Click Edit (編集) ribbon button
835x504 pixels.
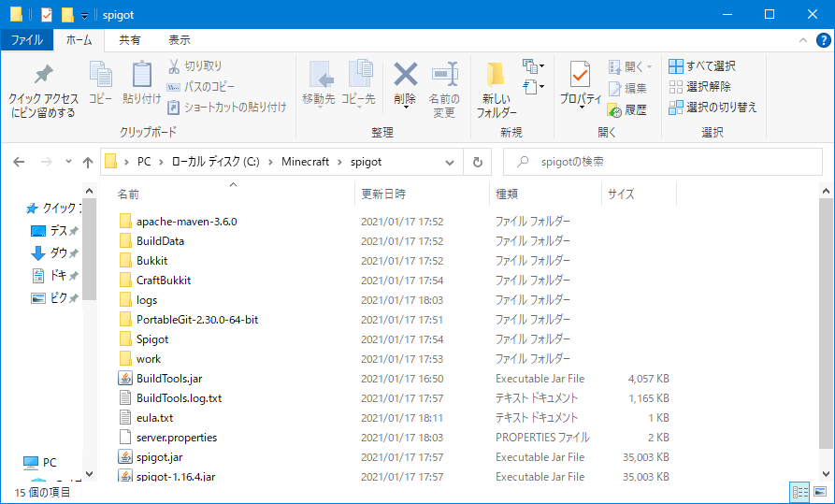[x=627, y=88]
